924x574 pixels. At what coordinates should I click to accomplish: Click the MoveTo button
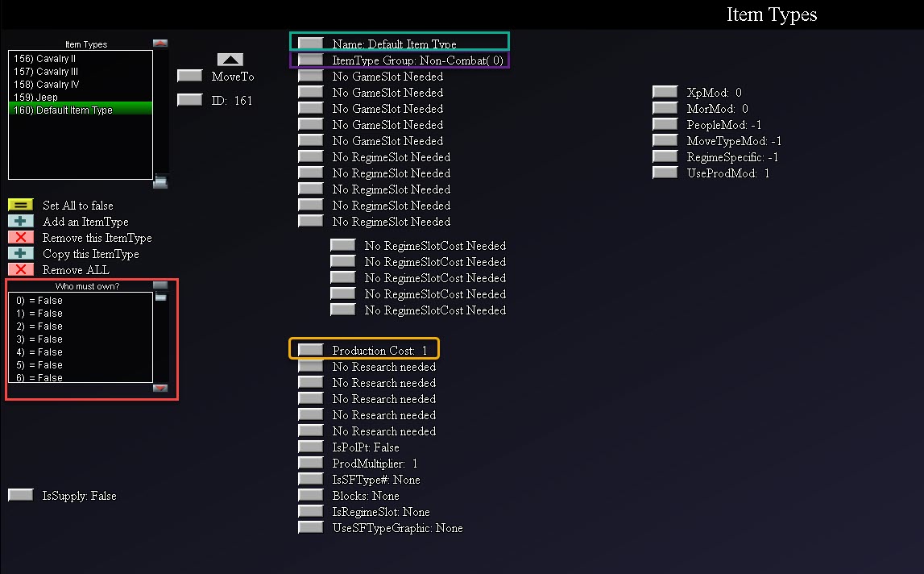click(x=189, y=75)
